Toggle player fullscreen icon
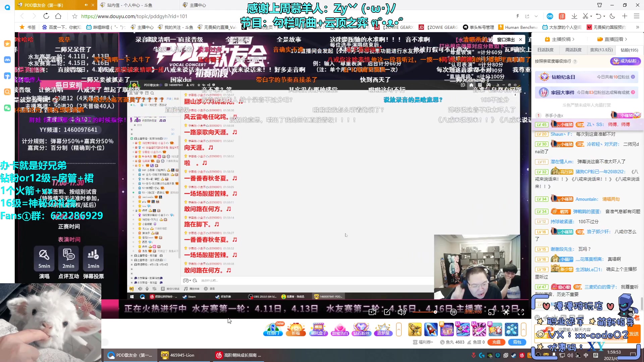Screen dimensions: 644x362 pos(521,312)
